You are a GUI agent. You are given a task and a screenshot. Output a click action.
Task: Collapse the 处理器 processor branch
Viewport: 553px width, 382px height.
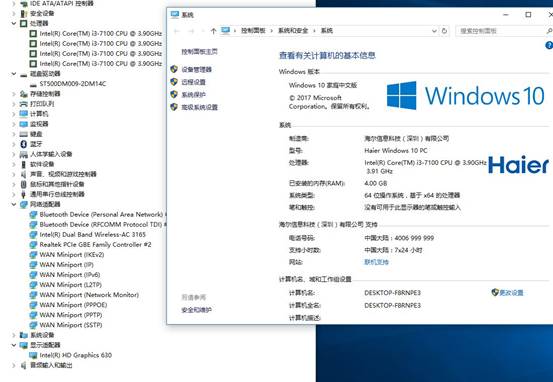coord(14,23)
